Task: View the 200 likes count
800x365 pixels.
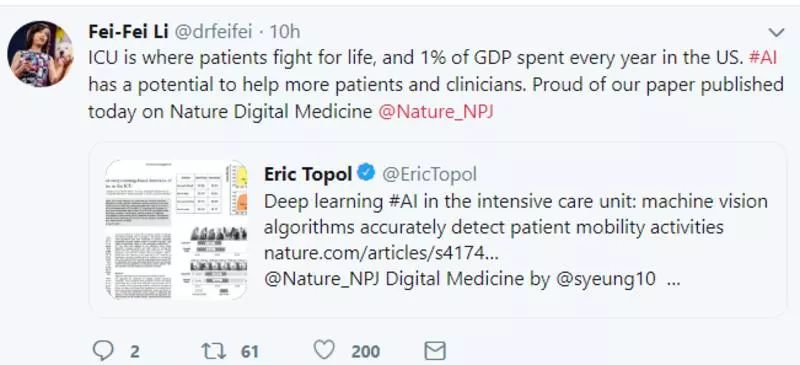Action: [365, 352]
